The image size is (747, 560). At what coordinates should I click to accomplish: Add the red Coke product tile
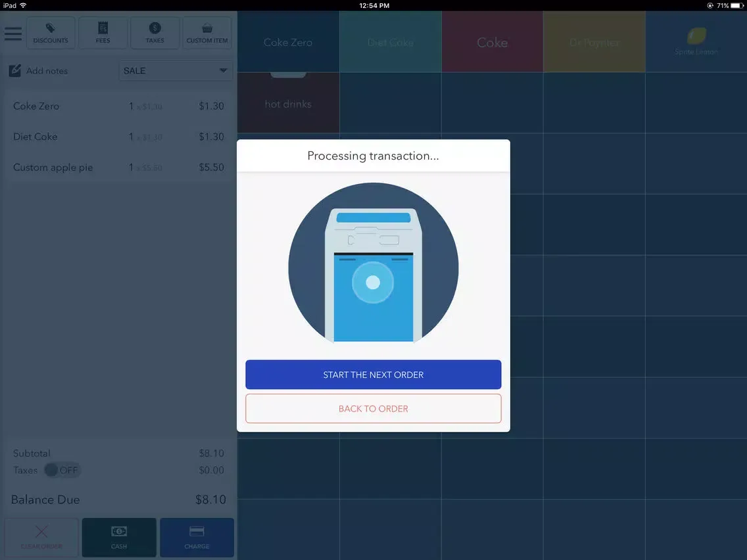pyautogui.click(x=493, y=42)
